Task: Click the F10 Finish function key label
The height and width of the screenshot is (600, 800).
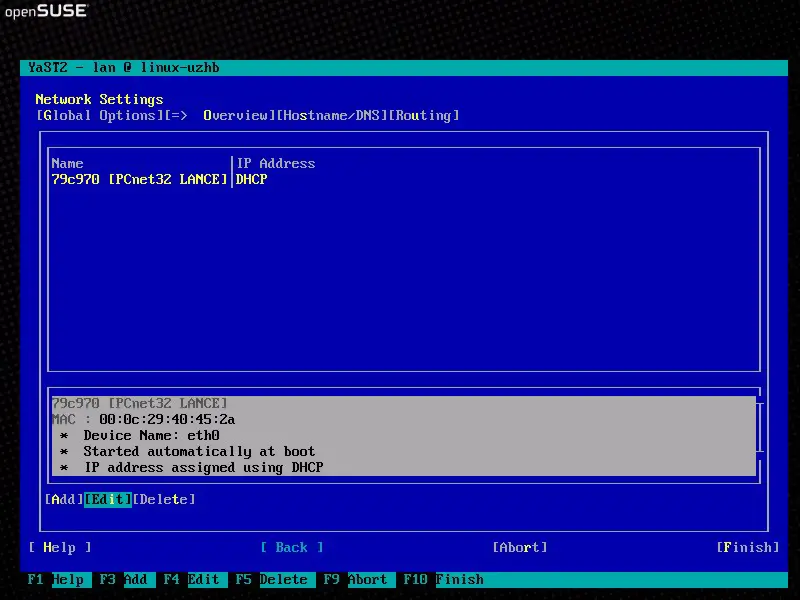Action: (x=444, y=580)
